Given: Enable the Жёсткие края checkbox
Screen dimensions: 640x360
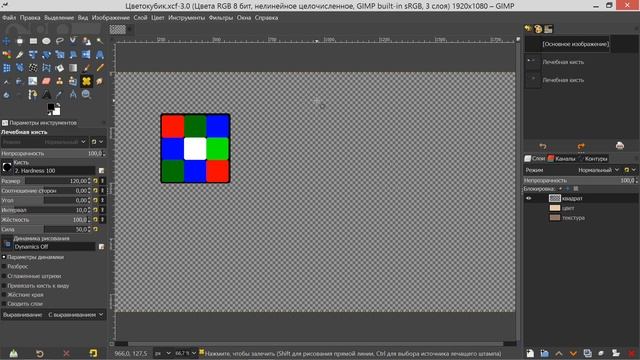Looking at the screenshot, I should point(4,295).
